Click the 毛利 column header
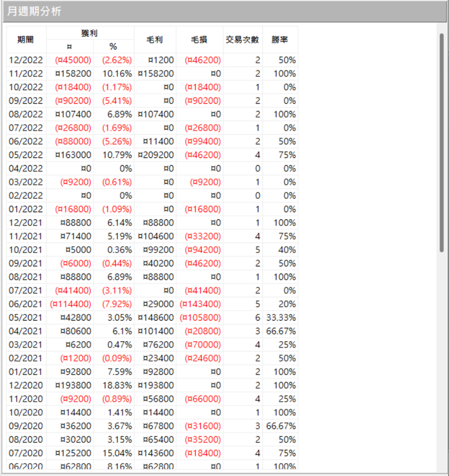Screen dimensions: 449x476 [155, 40]
